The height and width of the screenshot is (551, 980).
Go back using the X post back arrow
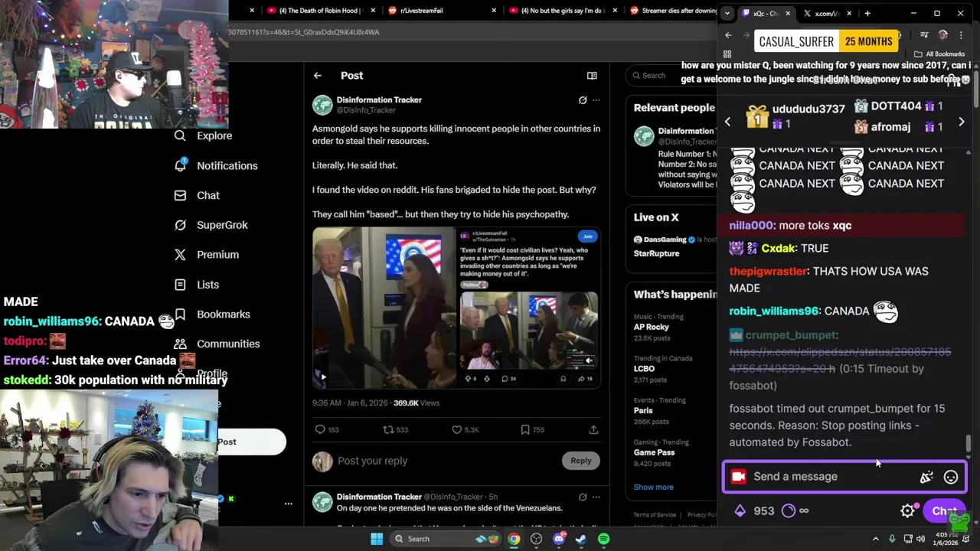pos(318,76)
